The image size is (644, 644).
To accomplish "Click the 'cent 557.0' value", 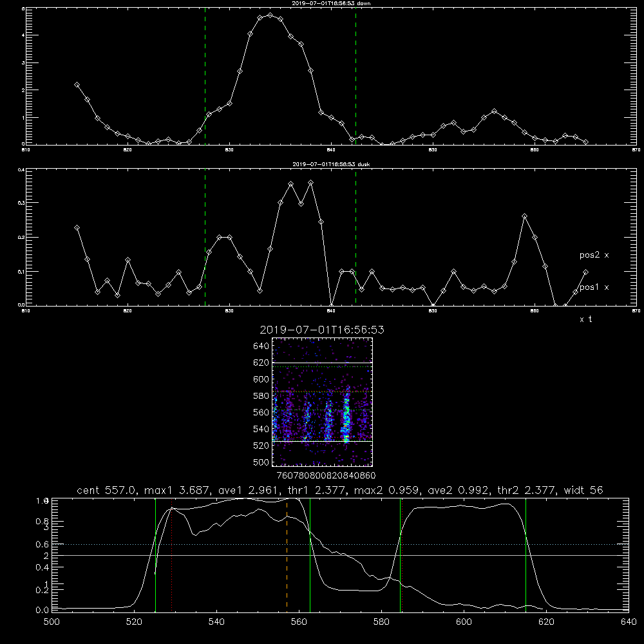I will tap(107, 490).
